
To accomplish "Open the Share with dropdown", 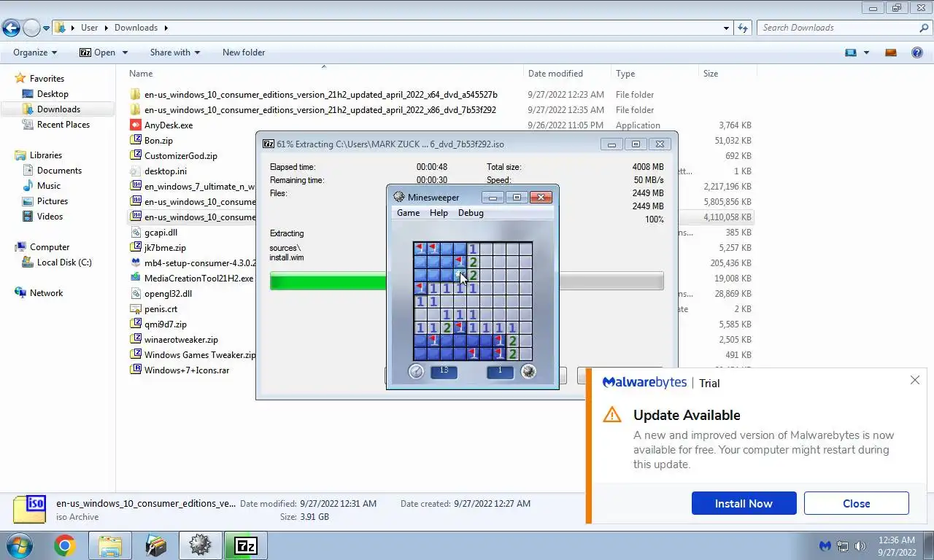I will (174, 52).
